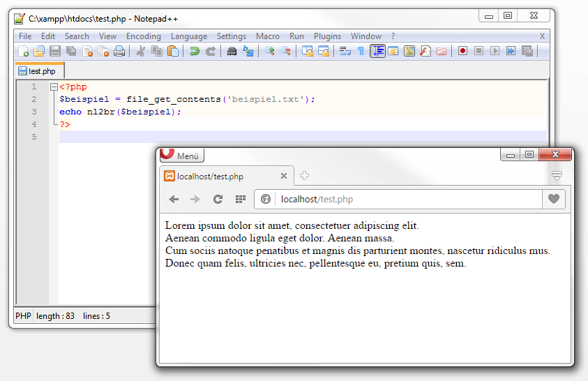Cut selection with the scissors icon
Viewport: 588px width, 381px height.
click(141, 51)
